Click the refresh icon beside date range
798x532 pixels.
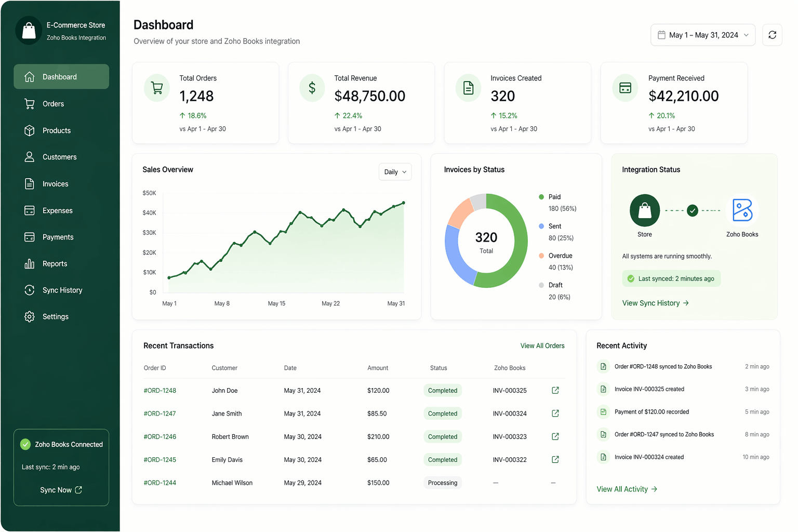pos(772,35)
